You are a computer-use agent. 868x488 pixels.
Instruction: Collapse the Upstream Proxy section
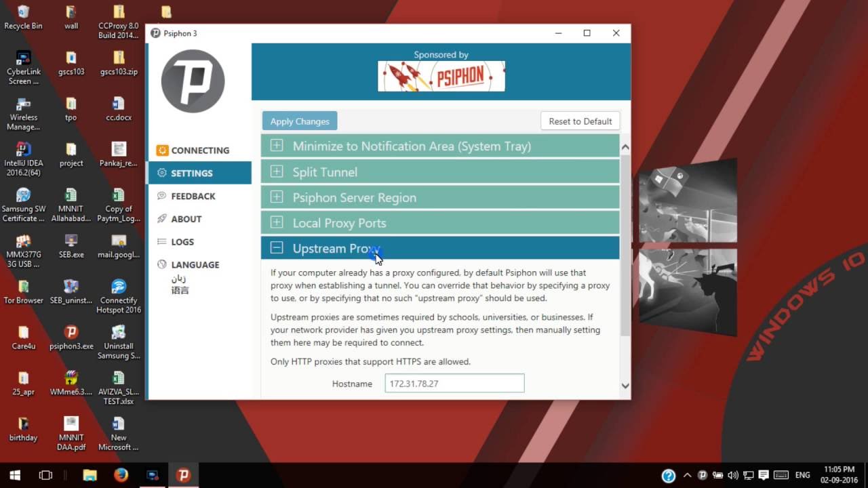pyautogui.click(x=440, y=249)
